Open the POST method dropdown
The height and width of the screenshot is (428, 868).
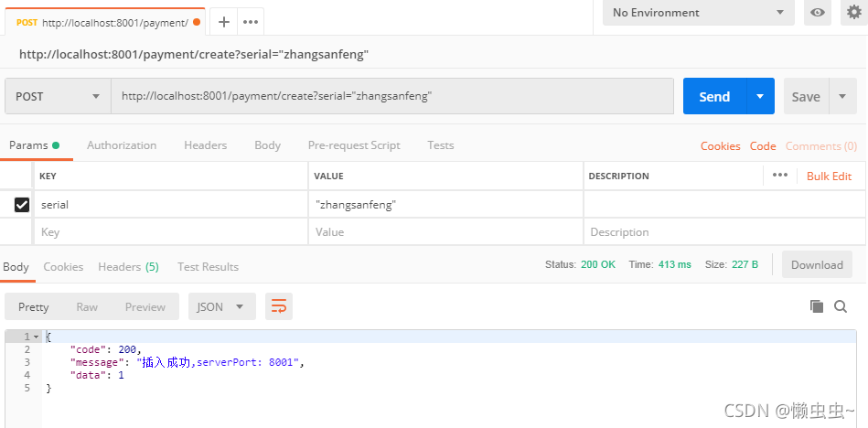[59, 96]
